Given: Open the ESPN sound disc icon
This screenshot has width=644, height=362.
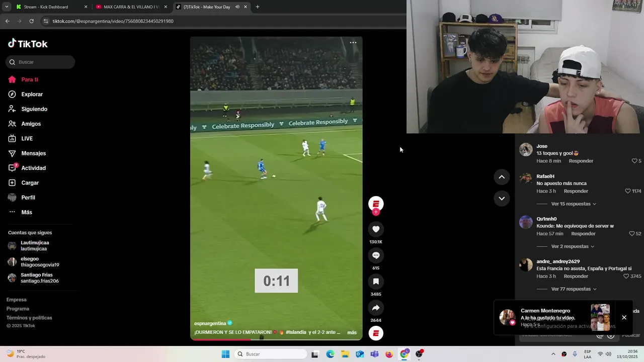Looking at the screenshot, I should point(376,333).
